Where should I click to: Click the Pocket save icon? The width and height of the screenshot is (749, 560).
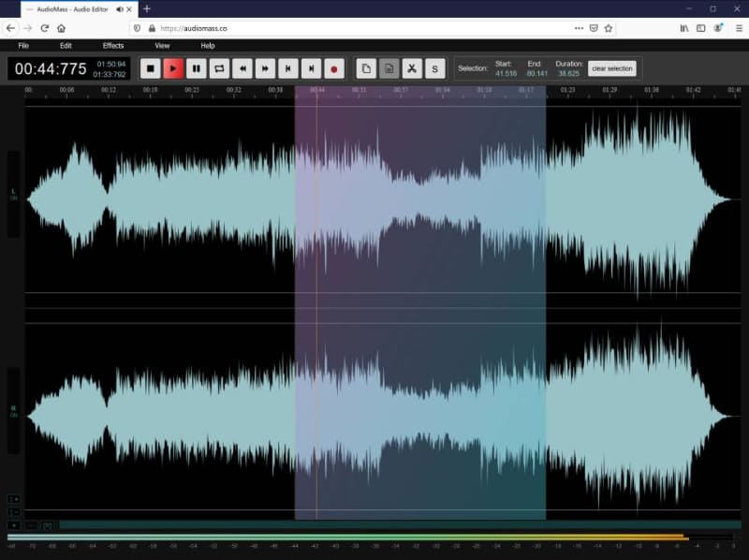[x=594, y=28]
